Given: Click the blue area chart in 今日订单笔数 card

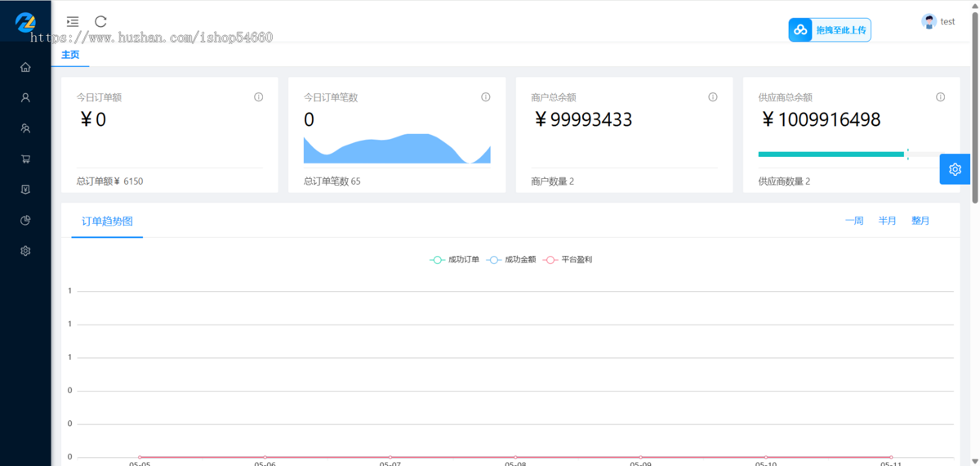Looking at the screenshot, I should click(x=397, y=149).
